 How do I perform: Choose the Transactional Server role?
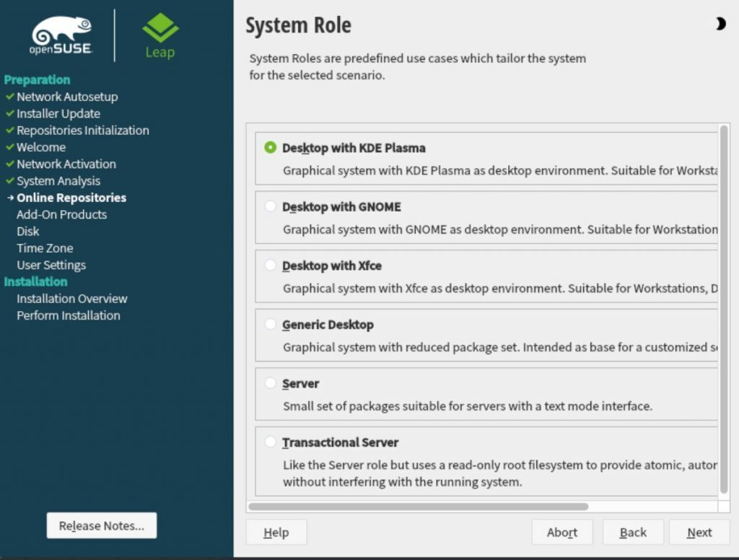[272, 442]
